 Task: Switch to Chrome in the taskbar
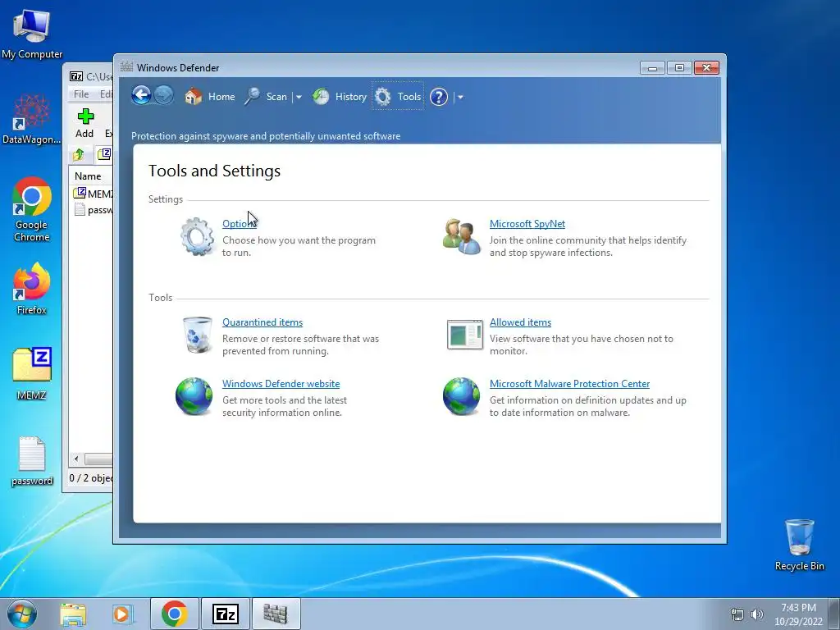pyautogui.click(x=174, y=614)
